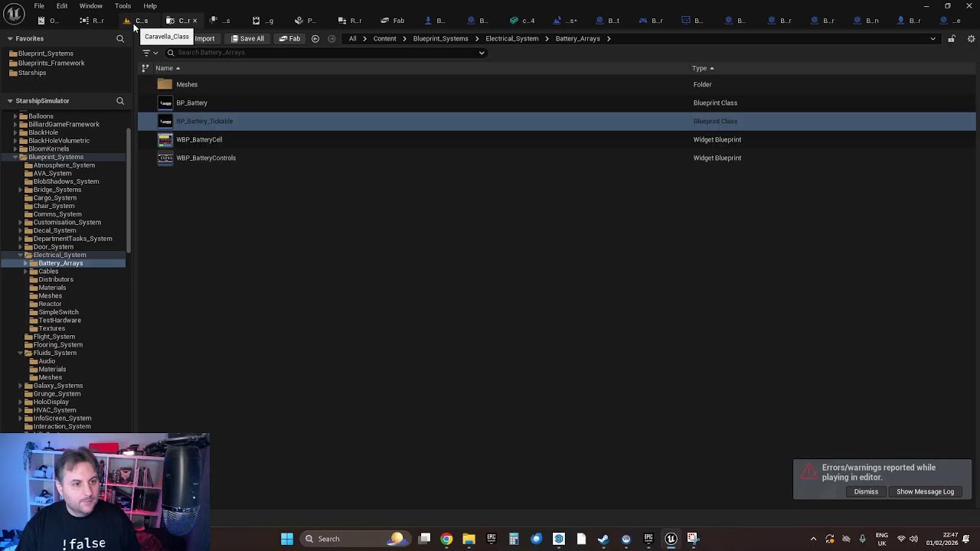Viewport: 980px width, 551px height.
Task: Sort assets by Type column header
Action: [x=700, y=68]
